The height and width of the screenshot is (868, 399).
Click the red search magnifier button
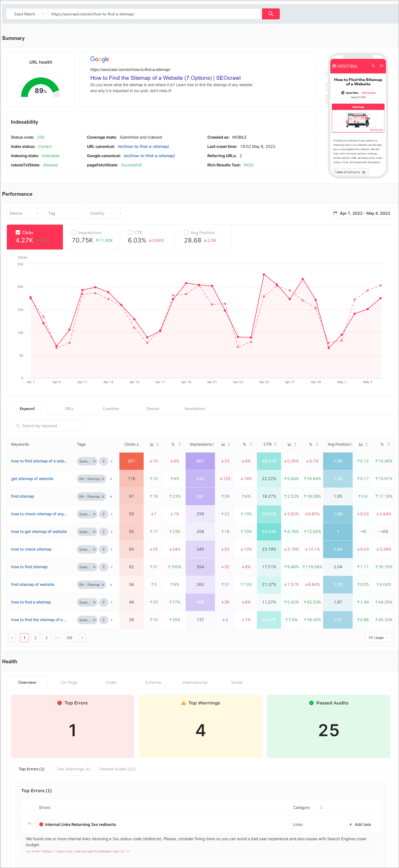[271, 14]
